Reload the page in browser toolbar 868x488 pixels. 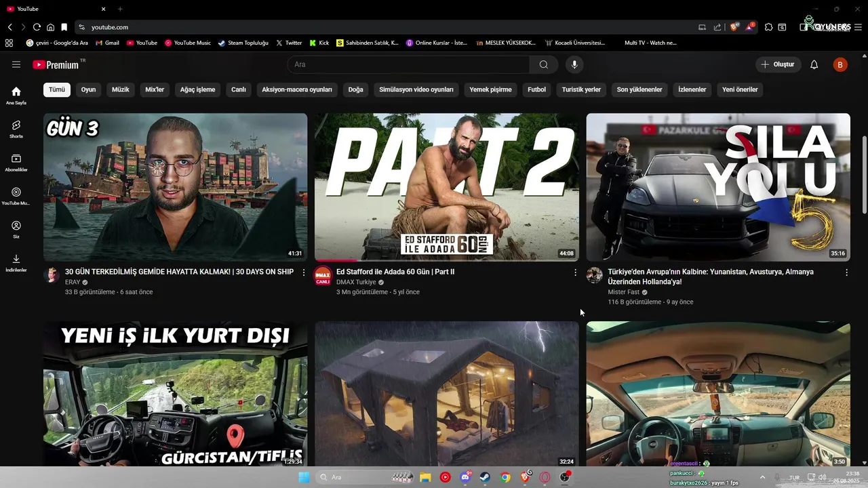(x=37, y=27)
